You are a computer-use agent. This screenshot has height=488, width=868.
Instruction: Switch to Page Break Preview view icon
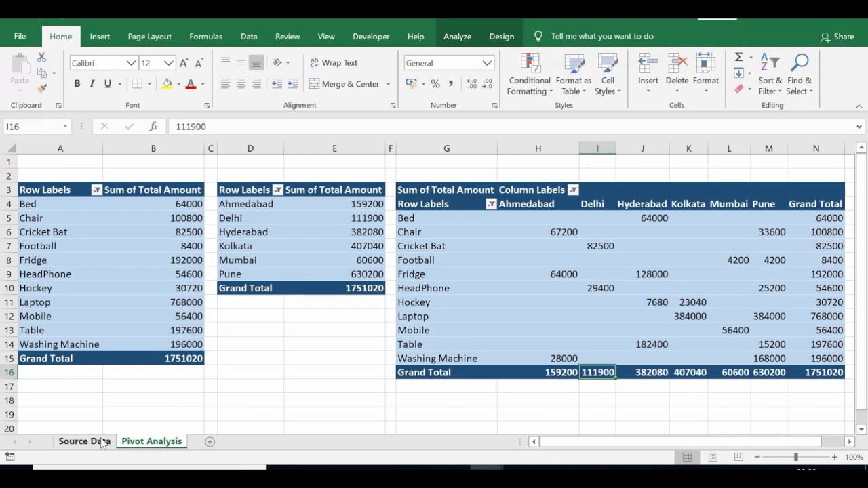click(738, 457)
